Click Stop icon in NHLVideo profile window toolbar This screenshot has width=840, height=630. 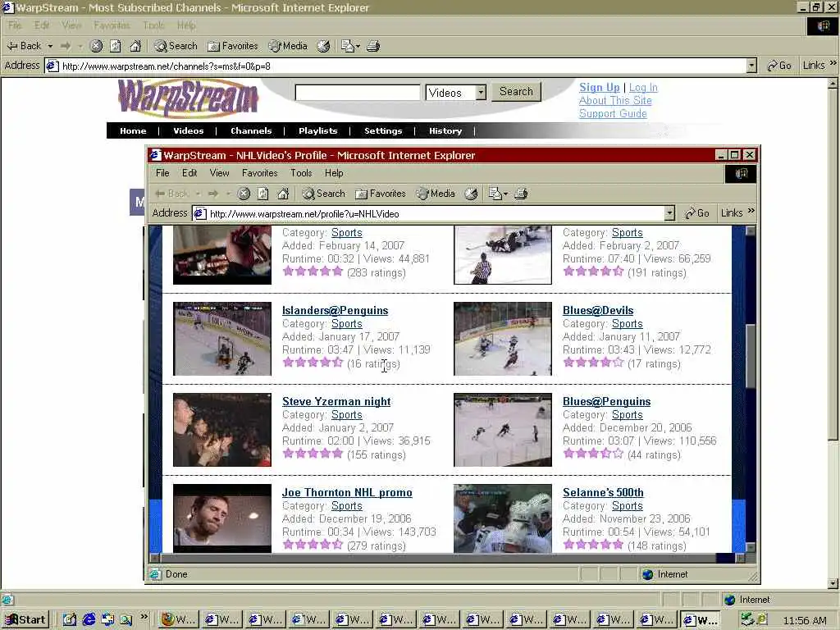point(244,194)
